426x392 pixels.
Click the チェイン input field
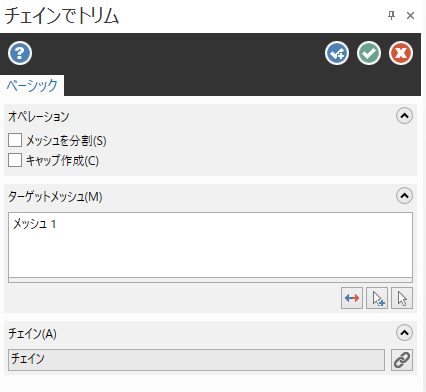coord(196,360)
